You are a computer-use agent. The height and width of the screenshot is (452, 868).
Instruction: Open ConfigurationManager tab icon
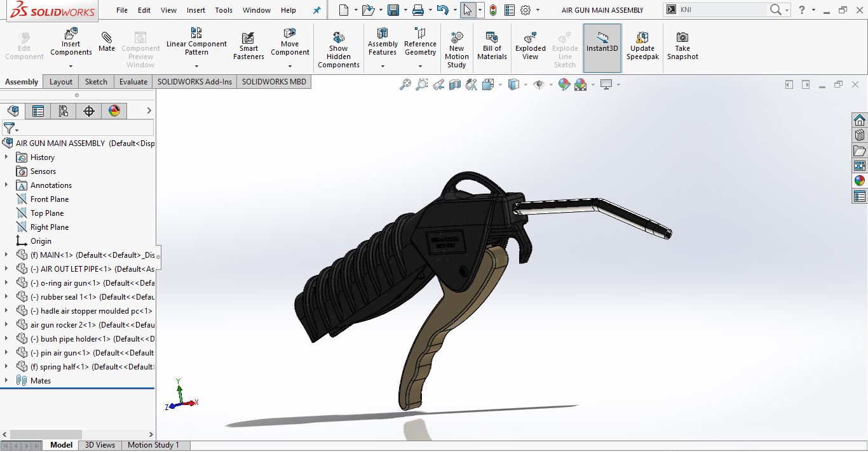(x=64, y=111)
